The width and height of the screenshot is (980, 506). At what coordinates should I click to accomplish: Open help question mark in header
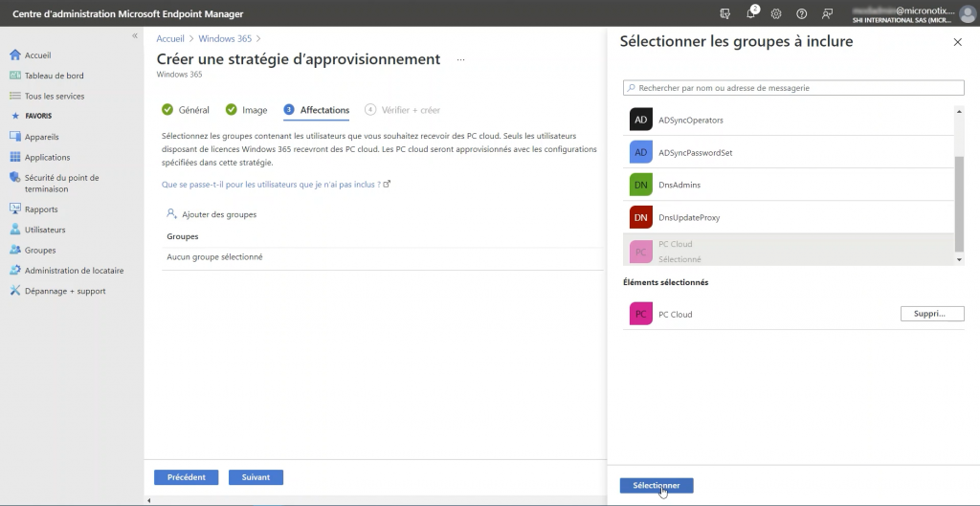(x=801, y=13)
